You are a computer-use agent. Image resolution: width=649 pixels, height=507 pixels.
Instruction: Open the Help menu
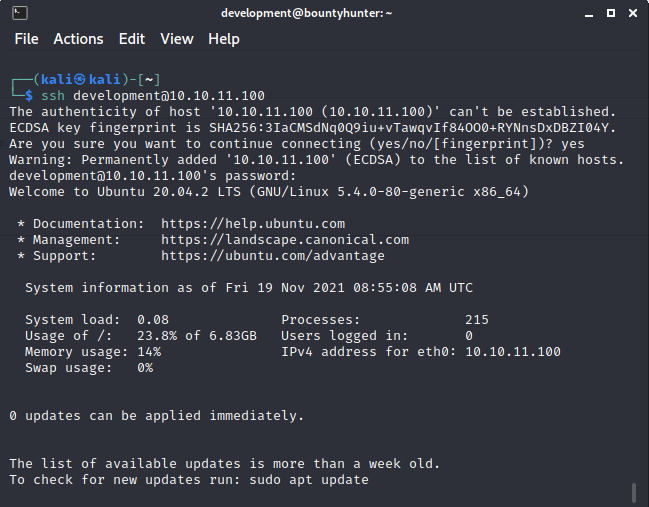[224, 39]
